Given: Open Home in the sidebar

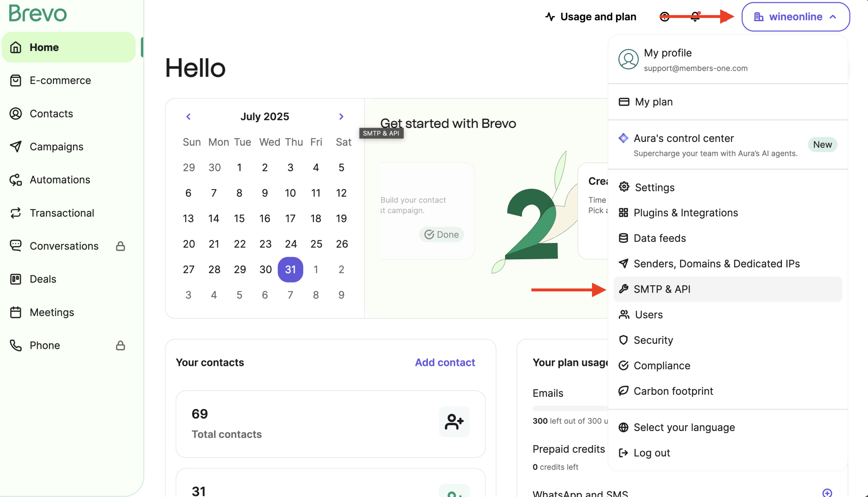Looking at the screenshot, I should (69, 47).
